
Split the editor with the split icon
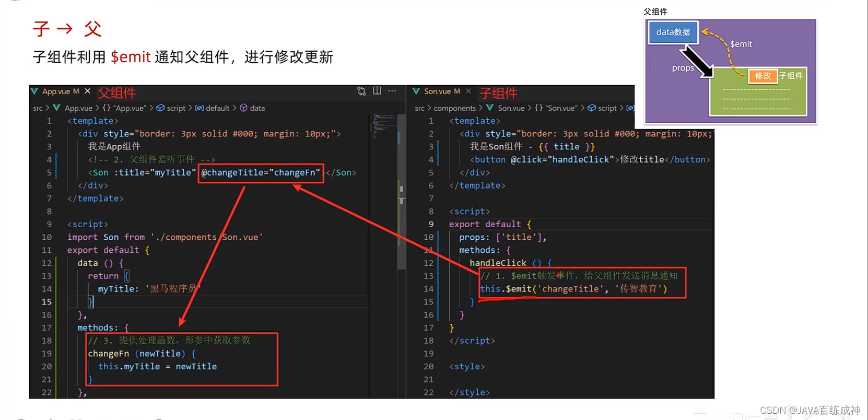coord(377,91)
